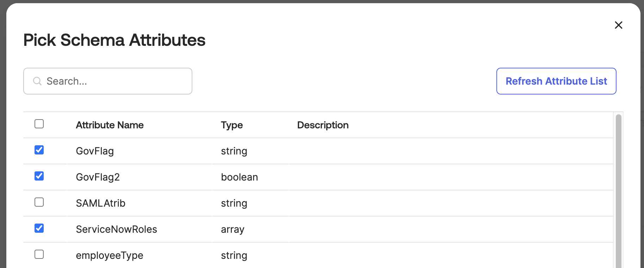The image size is (644, 268).
Task: Click the employeeType attribute name
Action: pos(110,255)
